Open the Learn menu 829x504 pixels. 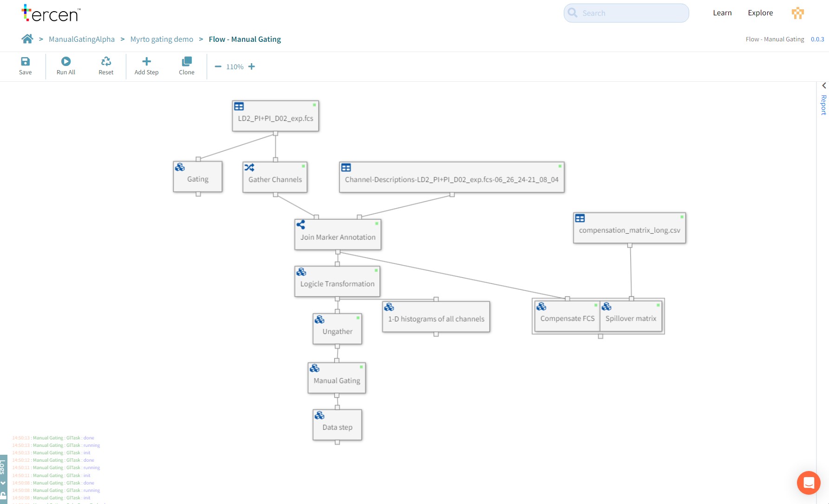722,13
